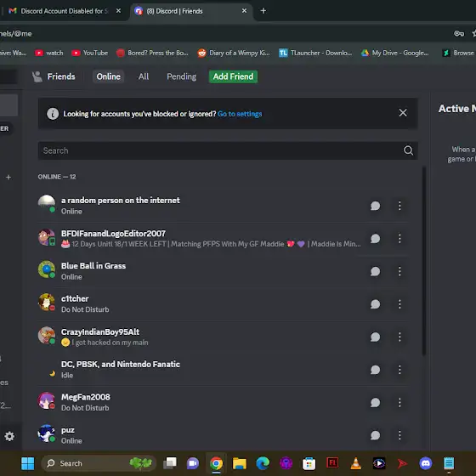476x476 pixels.
Task: Open Microsoft Store from the taskbar
Action: [x=309, y=463]
